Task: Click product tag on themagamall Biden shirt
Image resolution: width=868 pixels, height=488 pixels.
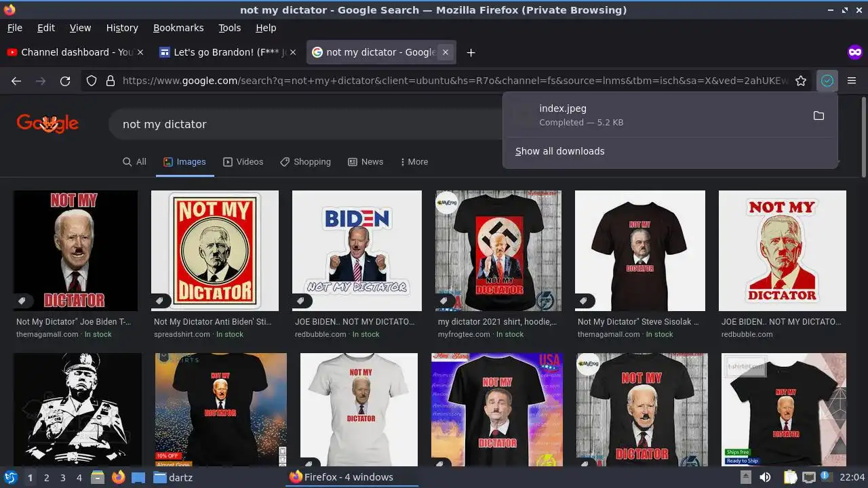Action: [22, 300]
